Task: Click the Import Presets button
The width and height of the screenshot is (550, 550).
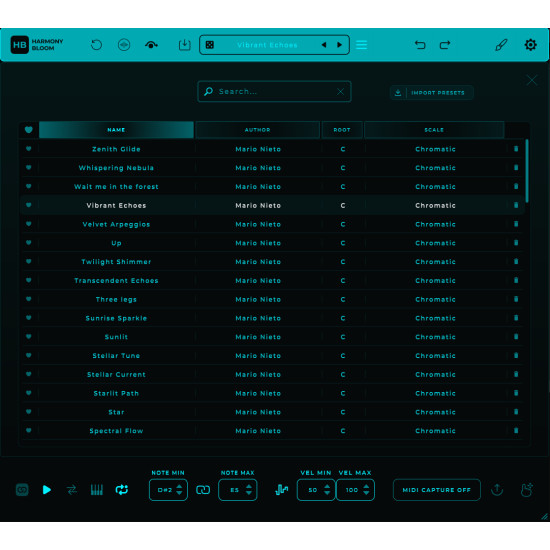Action: [432, 93]
